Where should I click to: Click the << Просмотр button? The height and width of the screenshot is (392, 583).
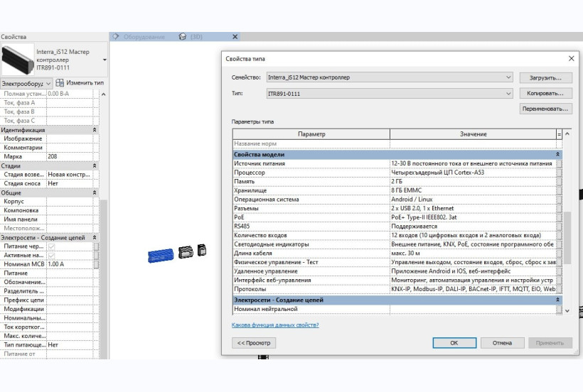pos(254,343)
